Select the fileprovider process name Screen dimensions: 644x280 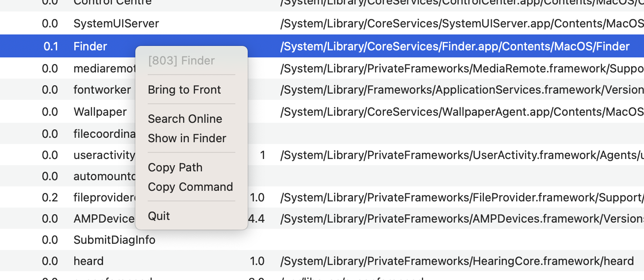click(104, 197)
